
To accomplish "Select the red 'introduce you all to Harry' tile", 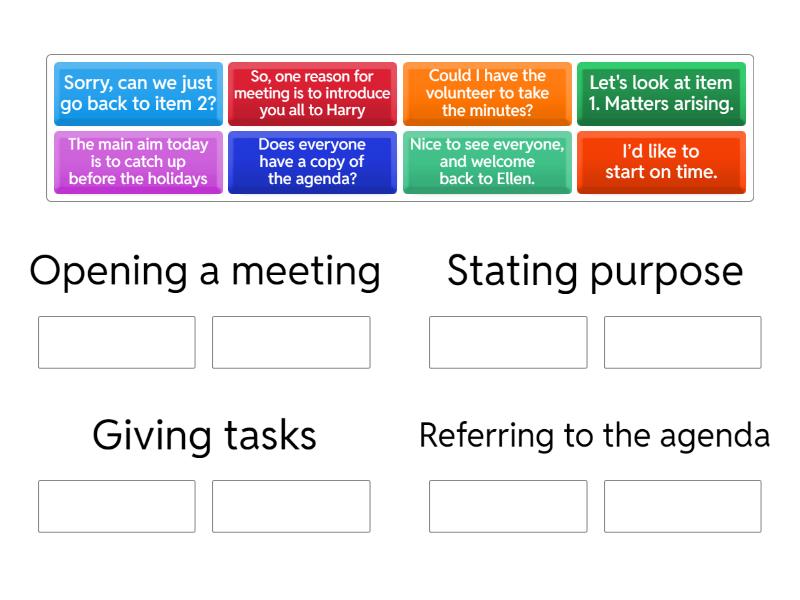I will pos(312,94).
